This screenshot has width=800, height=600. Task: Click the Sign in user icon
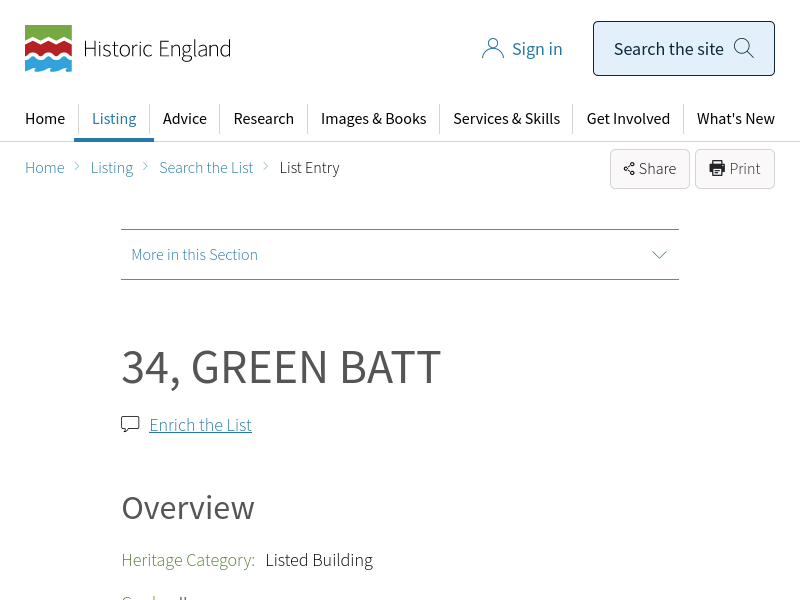[x=492, y=49]
